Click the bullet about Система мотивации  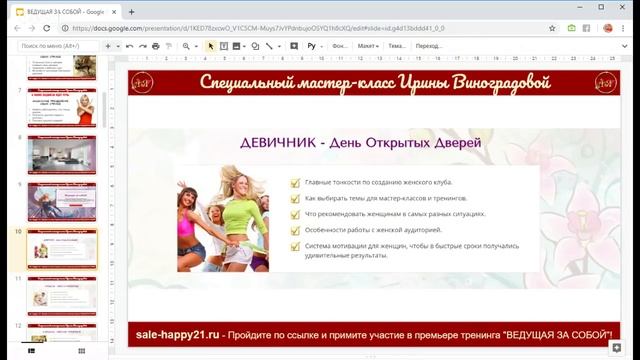click(412, 251)
